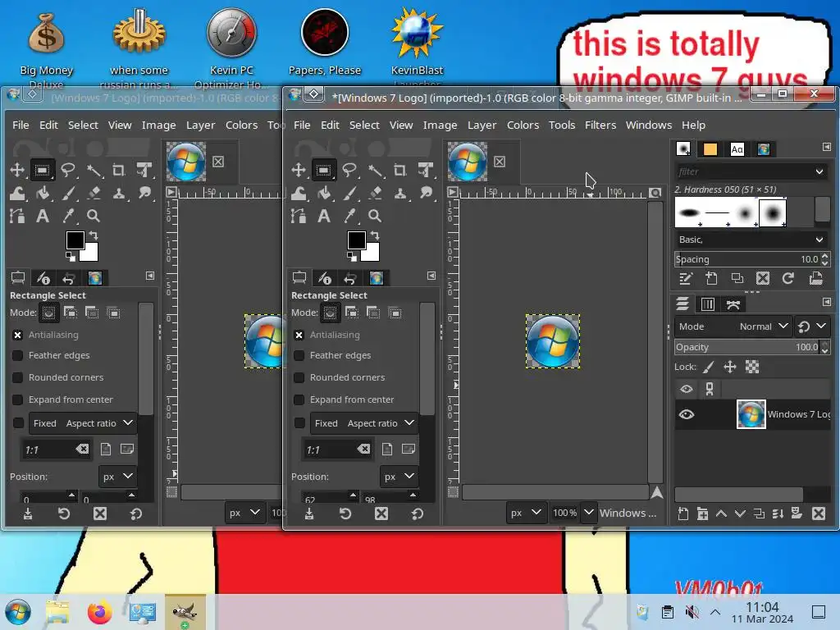This screenshot has height=630, width=840.
Task: Enable Rounded corners in front window
Action: (x=299, y=377)
